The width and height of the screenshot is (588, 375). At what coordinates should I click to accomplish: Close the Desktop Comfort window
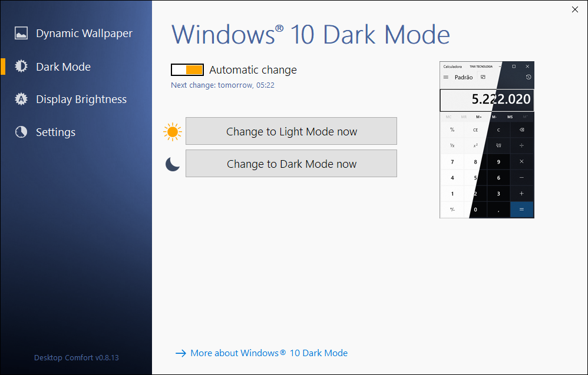pos(575,9)
